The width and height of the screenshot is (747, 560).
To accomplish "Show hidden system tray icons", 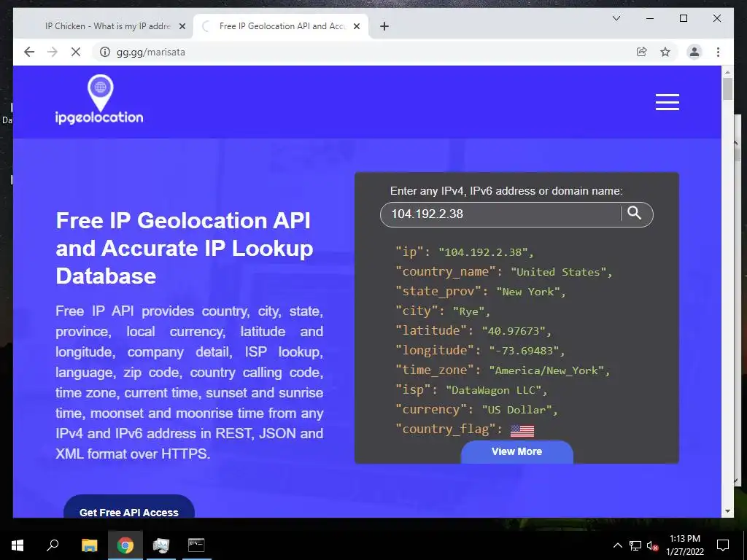I will pyautogui.click(x=617, y=545).
